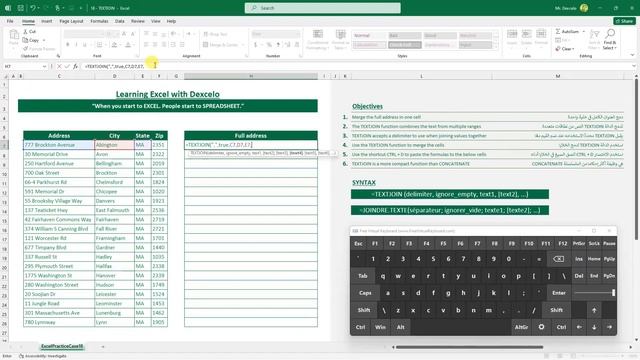Click the Full address formula cell
Viewport: 640px width, 360px height.
(251, 145)
